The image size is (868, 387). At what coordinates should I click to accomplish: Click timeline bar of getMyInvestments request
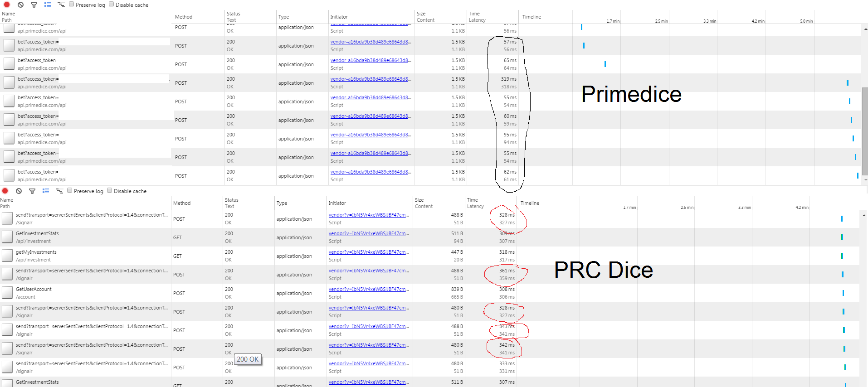click(x=842, y=256)
